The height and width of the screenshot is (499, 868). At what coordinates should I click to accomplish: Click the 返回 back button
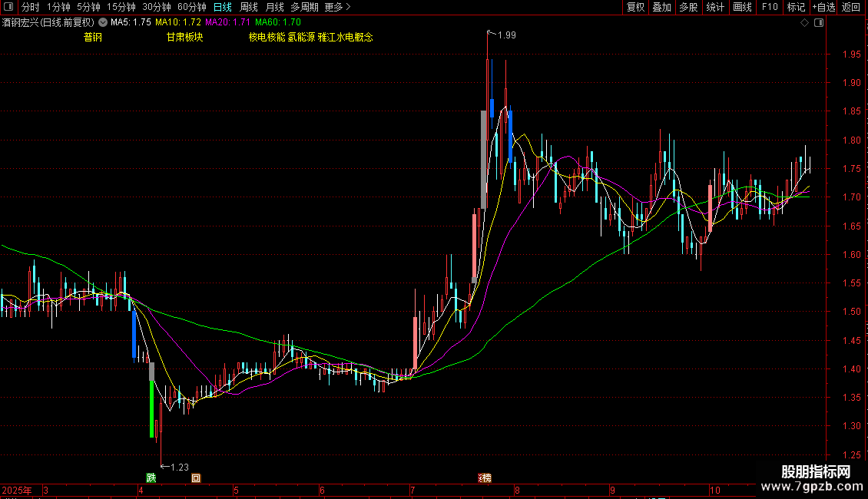tap(851, 7)
